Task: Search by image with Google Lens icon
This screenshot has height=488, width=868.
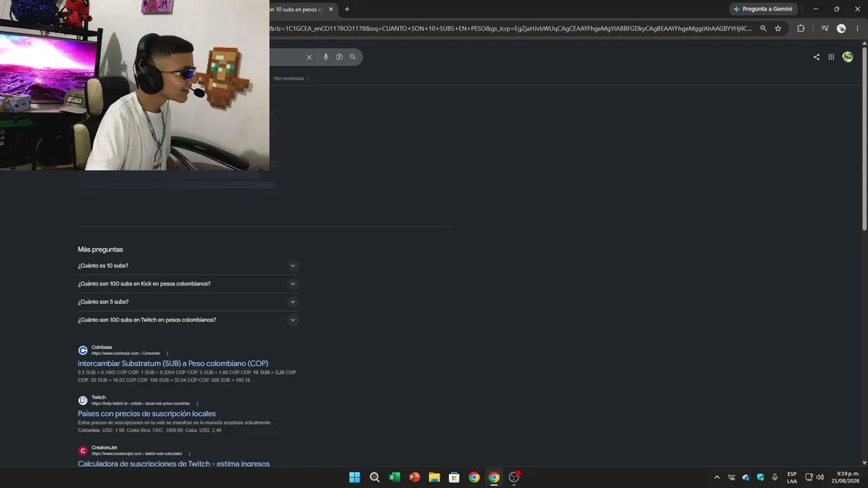Action: (x=339, y=57)
